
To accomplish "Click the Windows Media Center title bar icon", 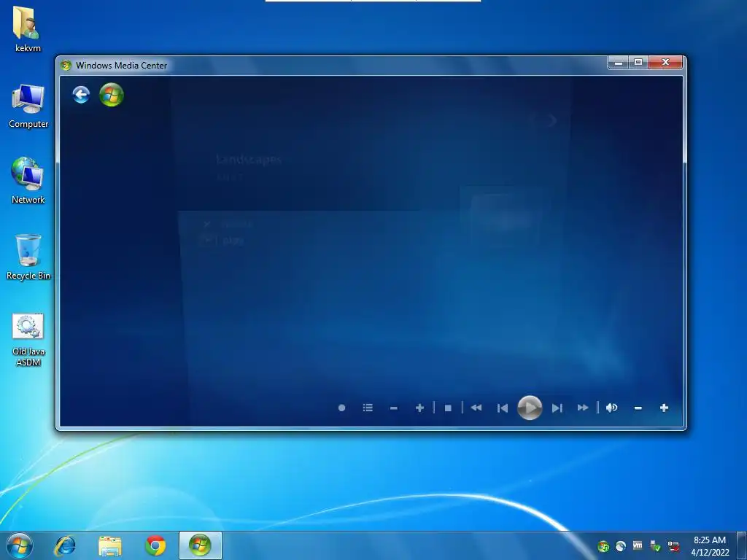I will pyautogui.click(x=66, y=65).
